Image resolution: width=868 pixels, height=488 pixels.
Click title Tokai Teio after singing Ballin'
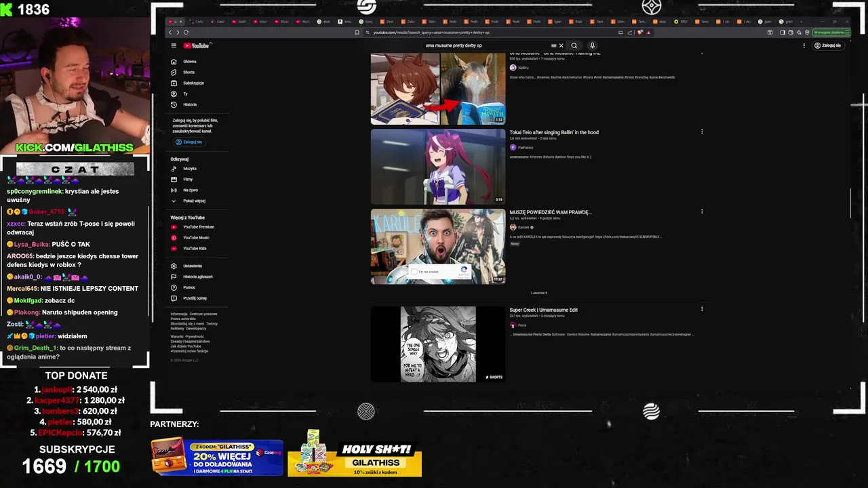[x=554, y=132]
